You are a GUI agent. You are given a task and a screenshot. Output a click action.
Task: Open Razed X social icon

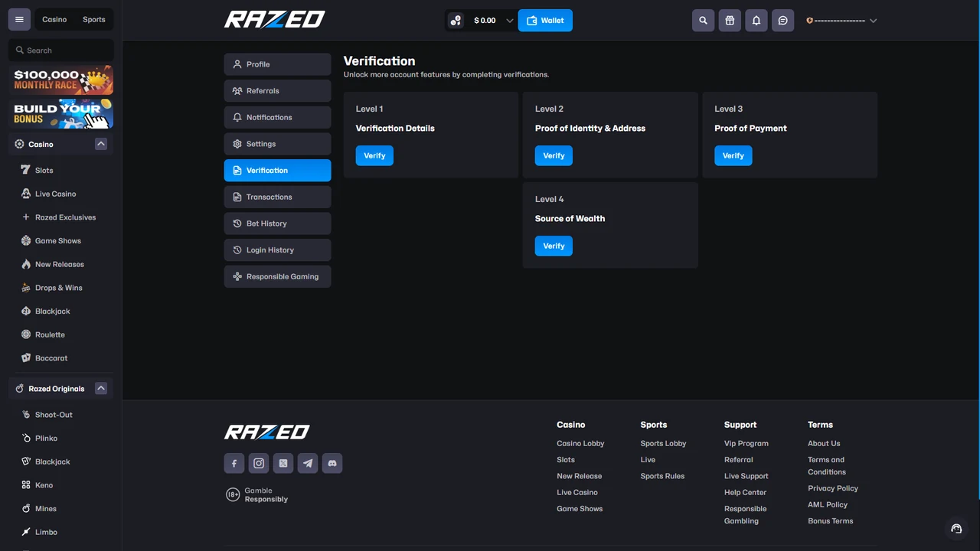coord(283,463)
